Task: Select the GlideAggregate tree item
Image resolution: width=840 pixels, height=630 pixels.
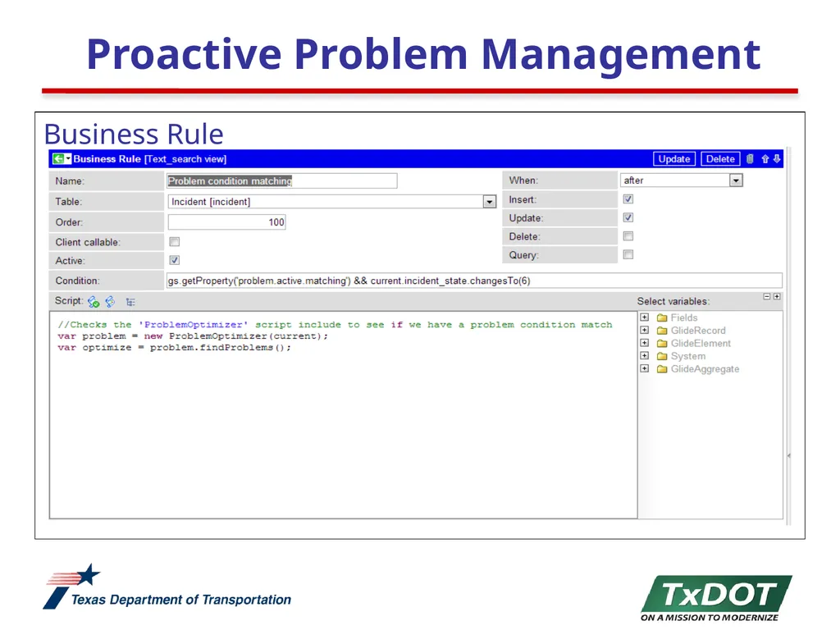Action: [705, 369]
